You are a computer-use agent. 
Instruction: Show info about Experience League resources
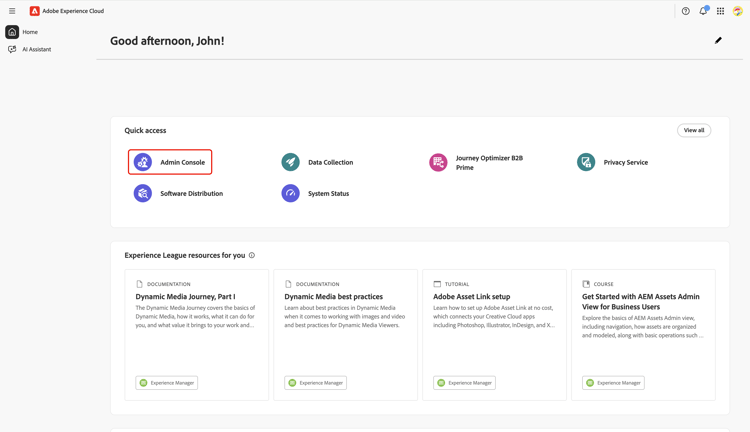pyautogui.click(x=252, y=255)
